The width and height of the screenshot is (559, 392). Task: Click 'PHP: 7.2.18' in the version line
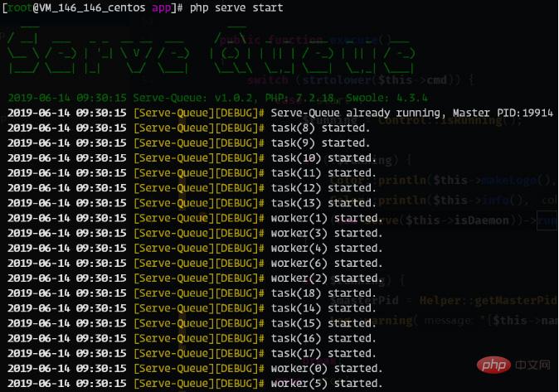click(x=302, y=98)
